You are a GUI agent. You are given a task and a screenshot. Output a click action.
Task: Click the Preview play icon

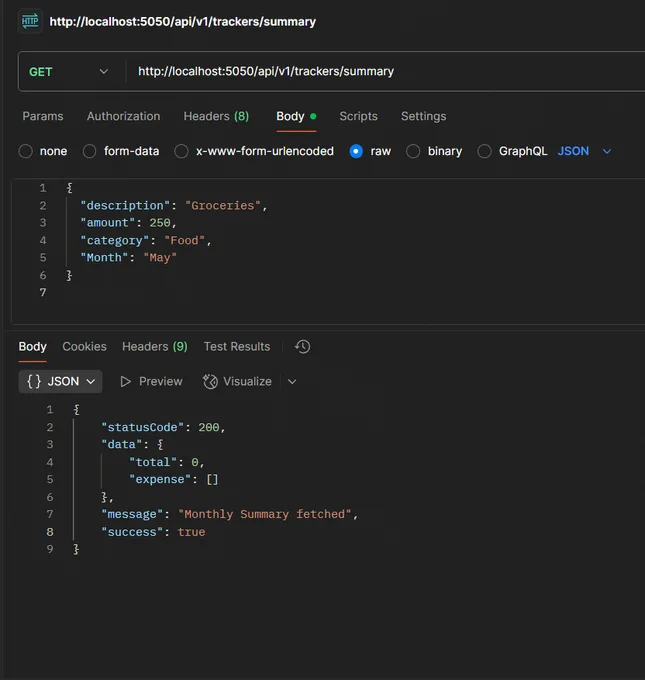125,382
